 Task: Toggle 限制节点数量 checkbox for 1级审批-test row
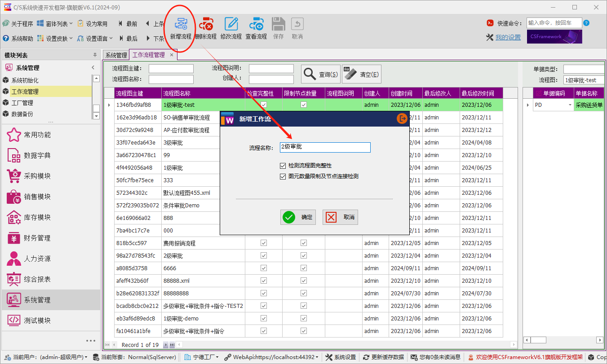tap(304, 105)
